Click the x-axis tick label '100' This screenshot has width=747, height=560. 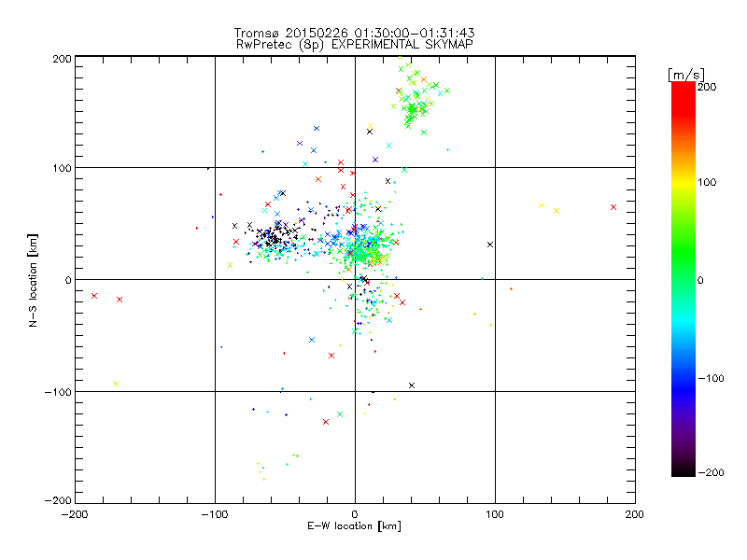[495, 514]
